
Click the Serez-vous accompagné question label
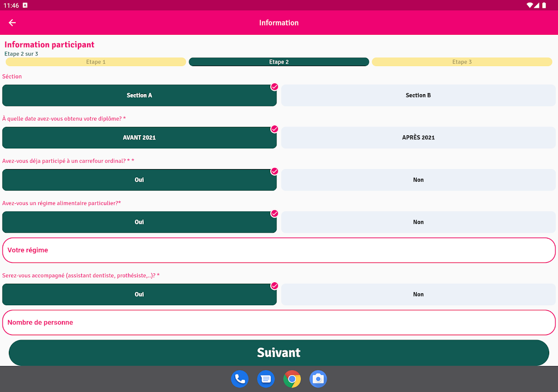tap(81, 276)
